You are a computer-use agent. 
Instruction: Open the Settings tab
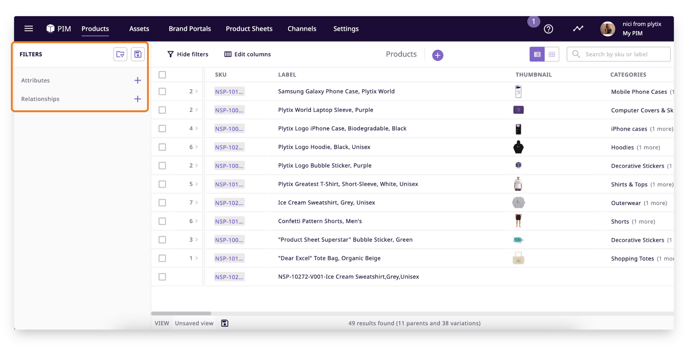click(x=346, y=29)
